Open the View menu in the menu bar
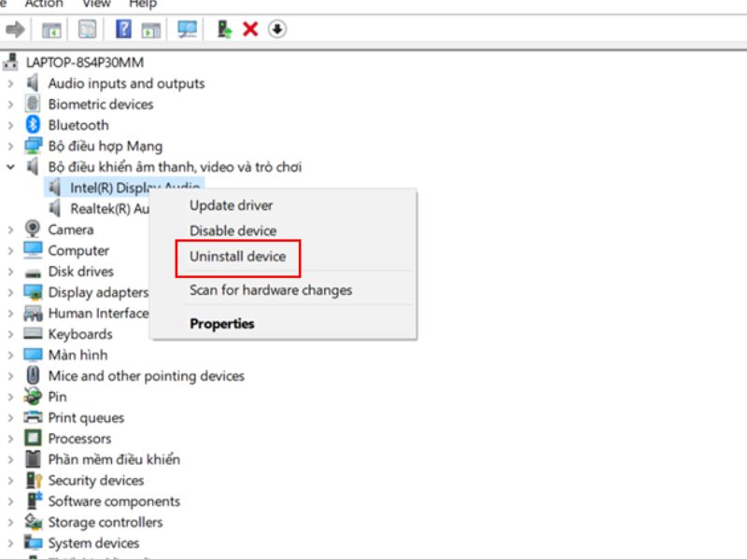This screenshot has width=747, height=560. point(96,5)
